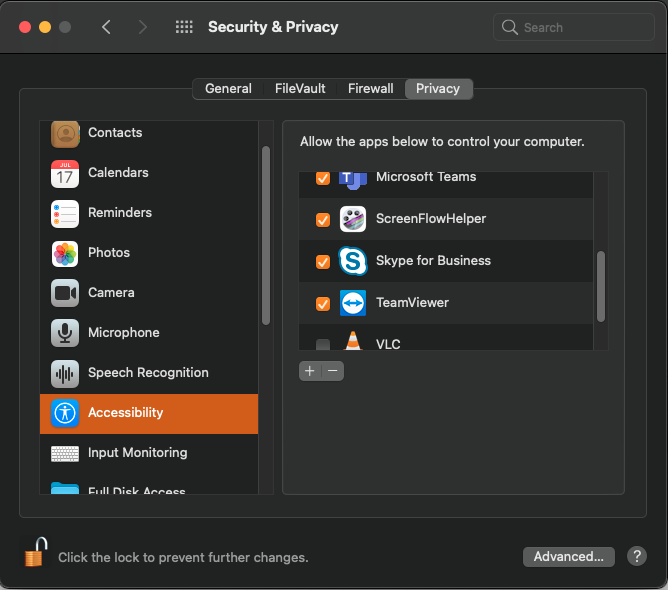The width and height of the screenshot is (668, 590).
Task: Click the app list scrollbar thumb
Action: pyautogui.click(x=601, y=286)
